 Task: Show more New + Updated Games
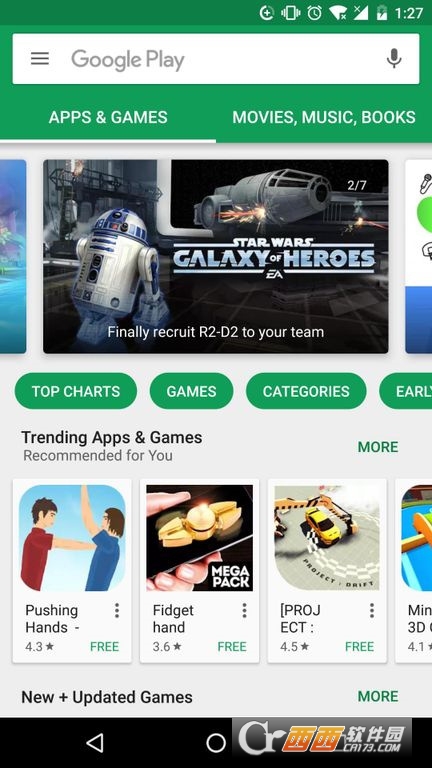click(378, 696)
